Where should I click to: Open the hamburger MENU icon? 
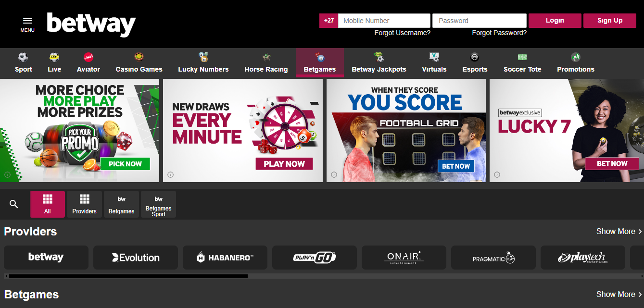pos(27,21)
